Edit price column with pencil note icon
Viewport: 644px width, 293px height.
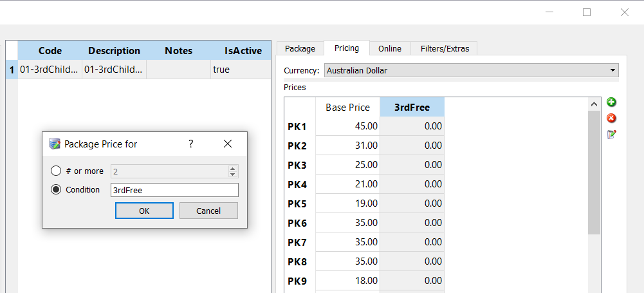click(612, 135)
